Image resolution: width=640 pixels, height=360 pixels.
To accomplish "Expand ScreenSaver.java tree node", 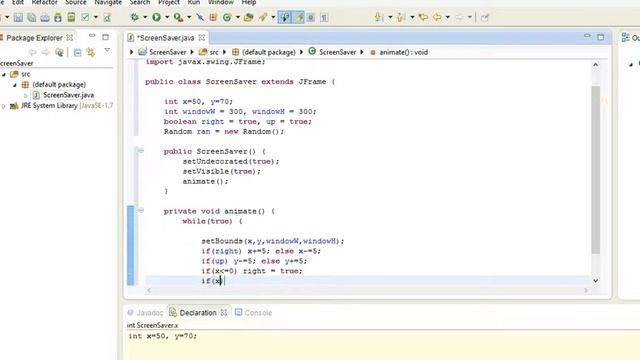I will [25, 96].
